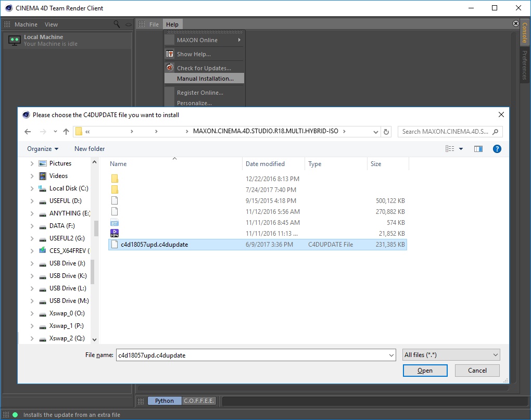Select Xswap_0 (O:) in tree

tap(67, 313)
